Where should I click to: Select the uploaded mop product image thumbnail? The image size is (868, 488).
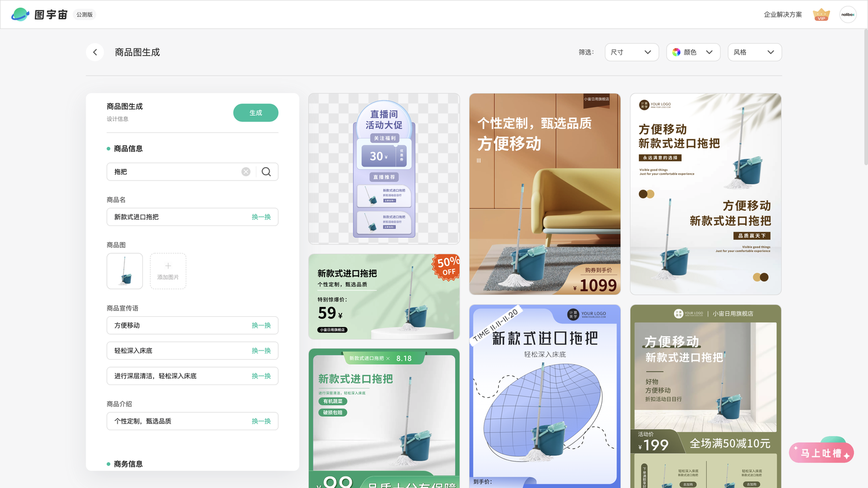(124, 271)
